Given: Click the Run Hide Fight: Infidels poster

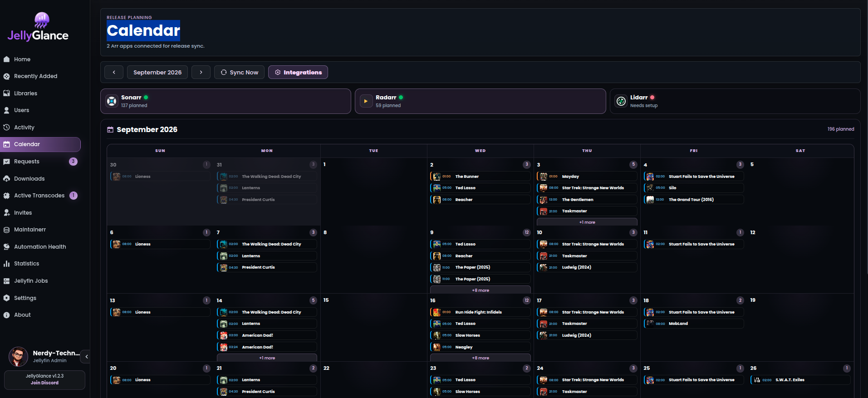Looking at the screenshot, I should [x=437, y=312].
